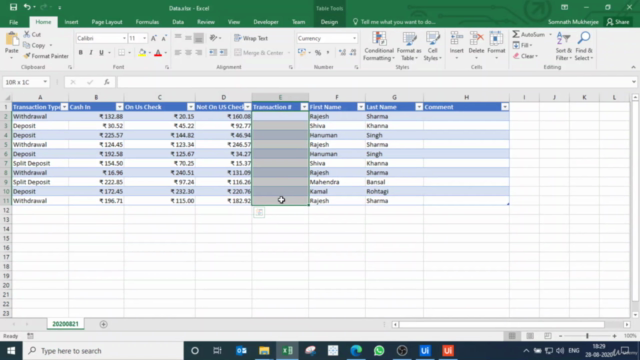This screenshot has width=640, height=360.
Task: Toggle Underline formatting
Action: (101, 53)
